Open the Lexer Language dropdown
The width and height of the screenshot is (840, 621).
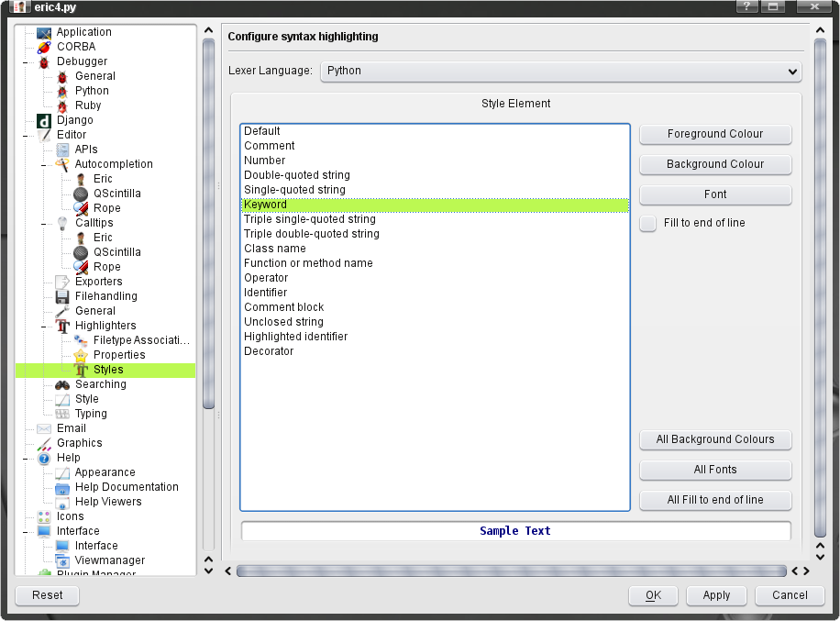[x=560, y=71]
